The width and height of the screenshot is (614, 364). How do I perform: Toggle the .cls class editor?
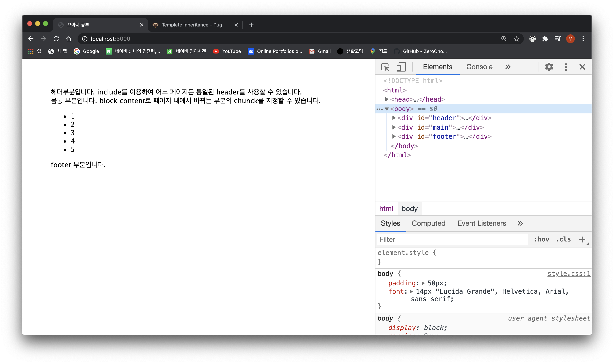point(563,239)
